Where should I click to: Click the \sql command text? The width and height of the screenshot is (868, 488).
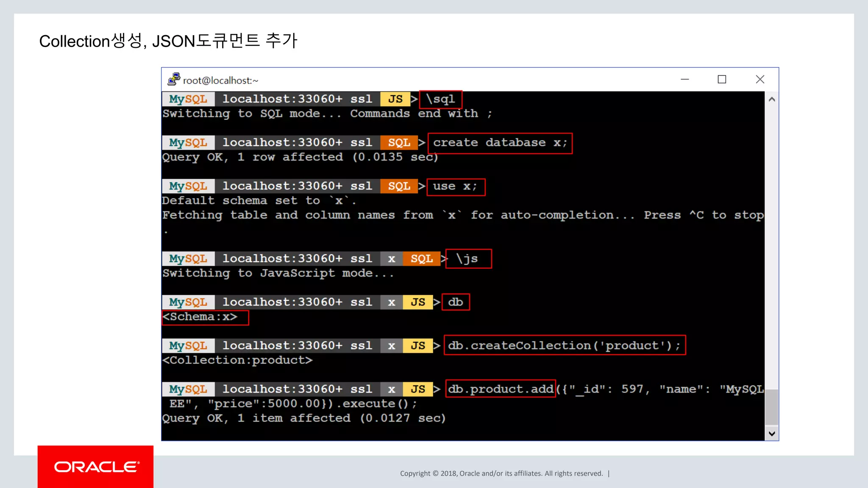point(441,99)
